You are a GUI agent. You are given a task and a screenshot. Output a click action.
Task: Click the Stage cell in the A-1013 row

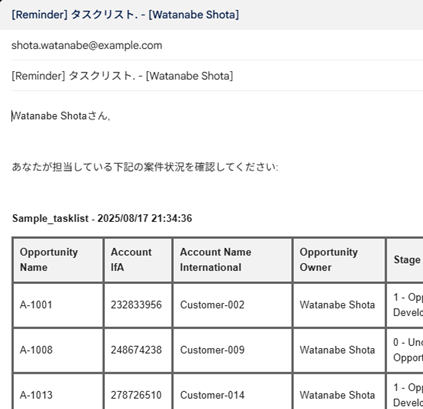pyautogui.click(x=405, y=392)
